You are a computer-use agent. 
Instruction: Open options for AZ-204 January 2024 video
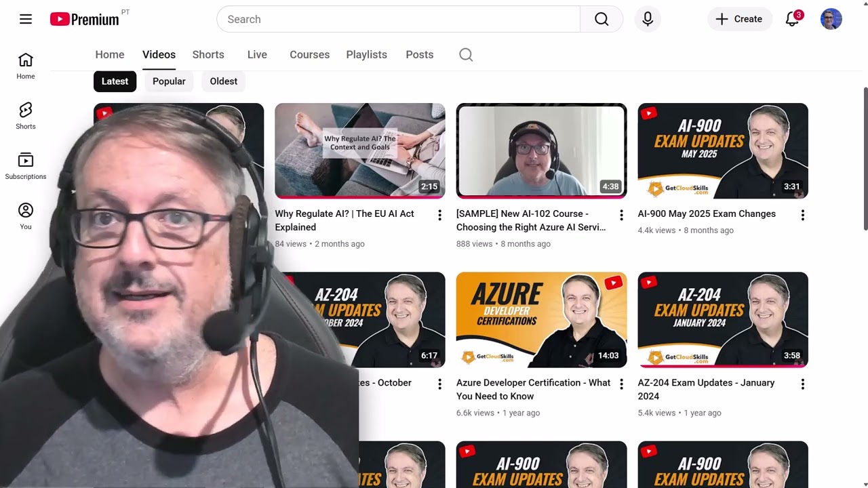pos(803,384)
